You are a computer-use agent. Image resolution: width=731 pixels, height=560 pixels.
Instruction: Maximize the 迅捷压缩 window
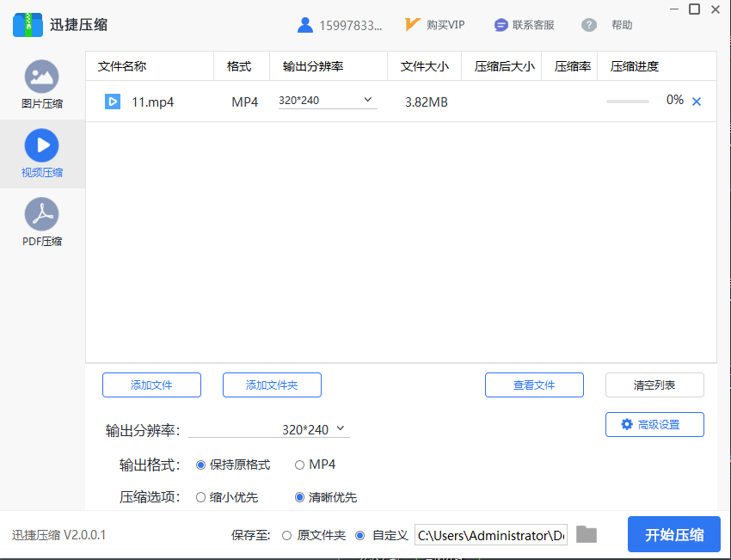coord(694,9)
